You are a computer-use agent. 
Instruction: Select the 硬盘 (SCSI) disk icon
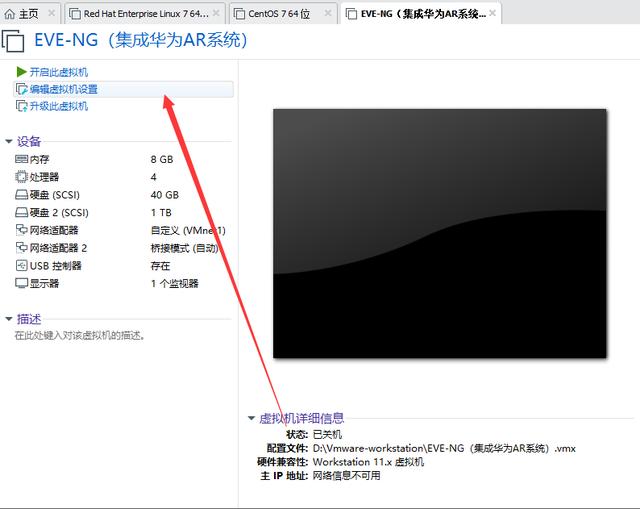21,195
